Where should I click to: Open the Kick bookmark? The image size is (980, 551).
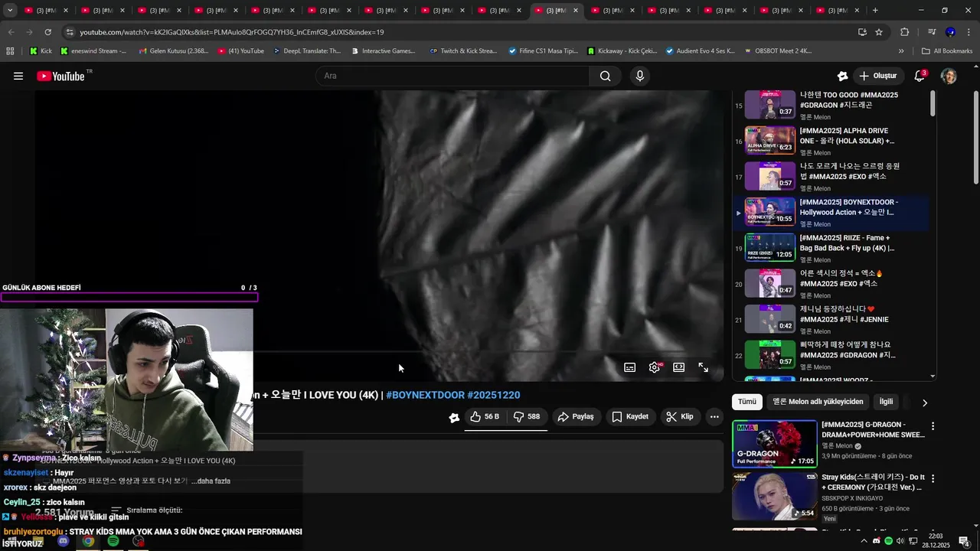tap(41, 51)
